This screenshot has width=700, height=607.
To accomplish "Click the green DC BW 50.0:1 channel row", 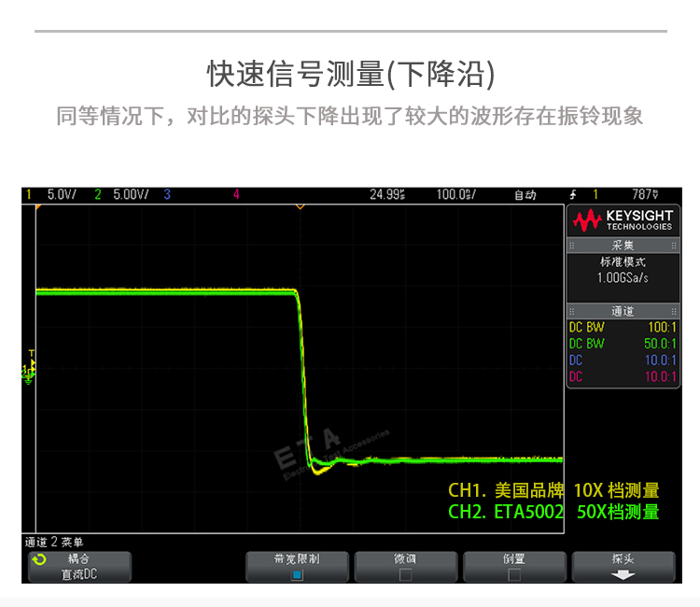I will 623,344.
